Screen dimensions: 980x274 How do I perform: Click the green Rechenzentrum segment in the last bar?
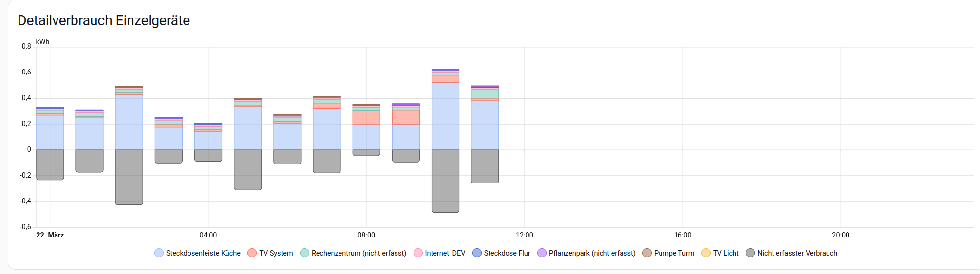pos(485,93)
